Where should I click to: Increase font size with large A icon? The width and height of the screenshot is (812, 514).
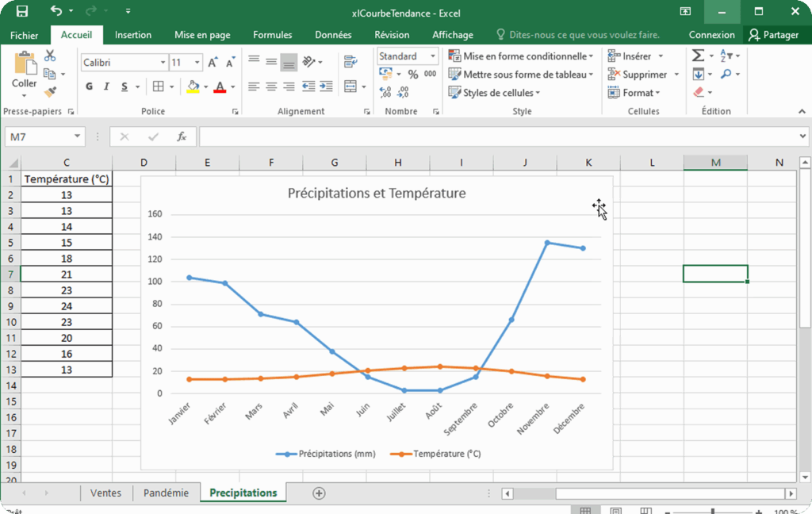coord(213,62)
